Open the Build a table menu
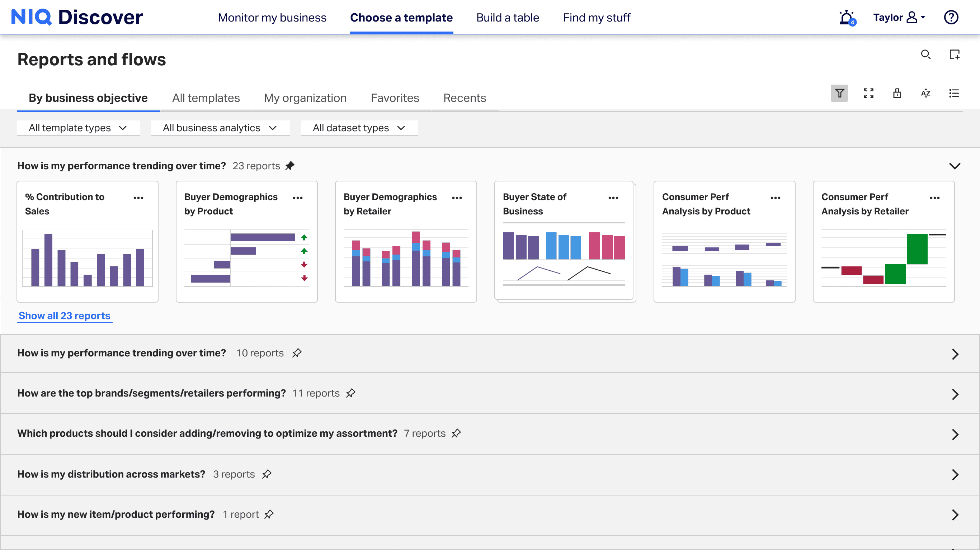980x550 pixels. 508,18
